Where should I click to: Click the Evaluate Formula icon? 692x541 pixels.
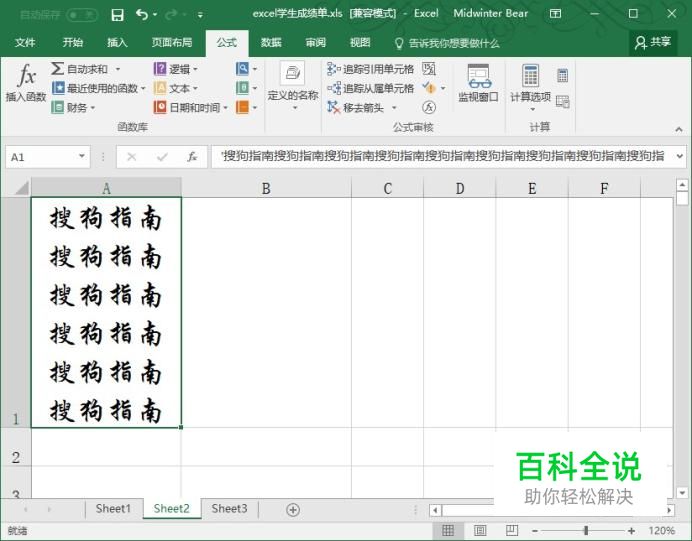tap(429, 107)
